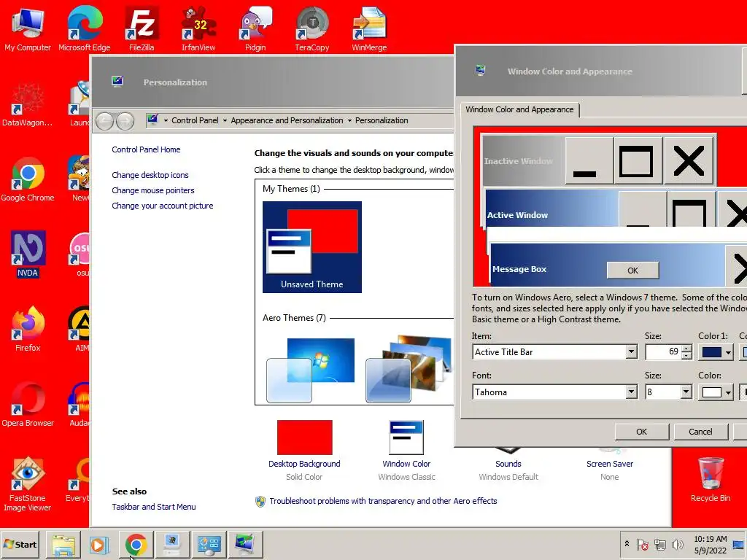Click Change mouse pointers link
The image size is (747, 560).
click(x=153, y=190)
